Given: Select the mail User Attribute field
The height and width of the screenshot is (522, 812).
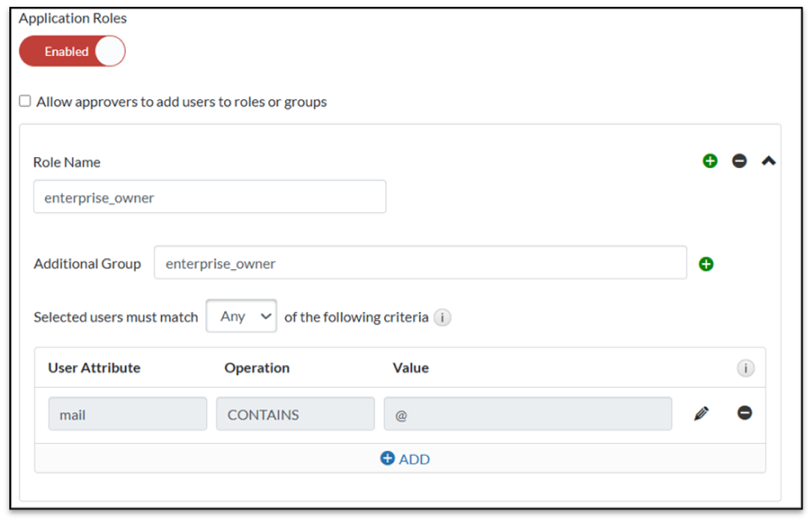Looking at the screenshot, I should (x=127, y=414).
